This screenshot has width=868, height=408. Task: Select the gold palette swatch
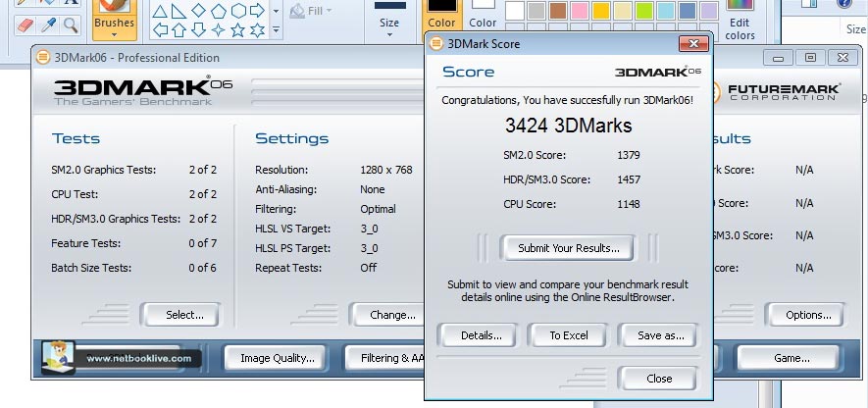pos(601,11)
